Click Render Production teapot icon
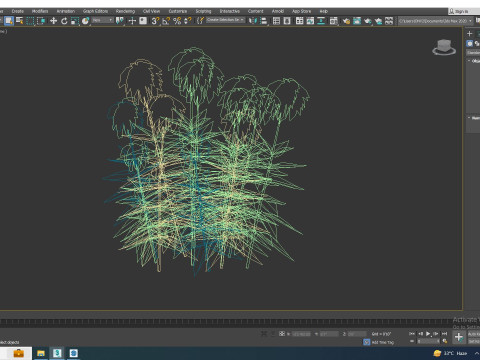 coord(367,21)
